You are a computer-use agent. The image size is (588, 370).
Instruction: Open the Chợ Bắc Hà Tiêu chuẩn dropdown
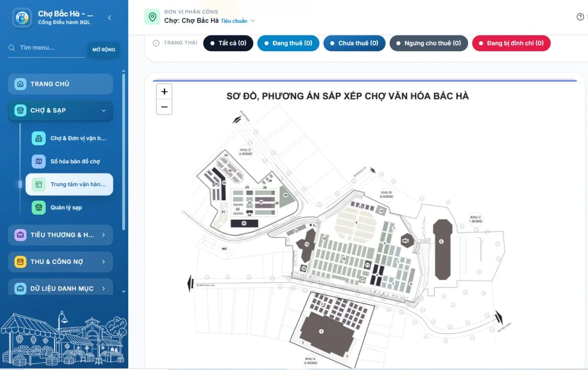pos(209,21)
